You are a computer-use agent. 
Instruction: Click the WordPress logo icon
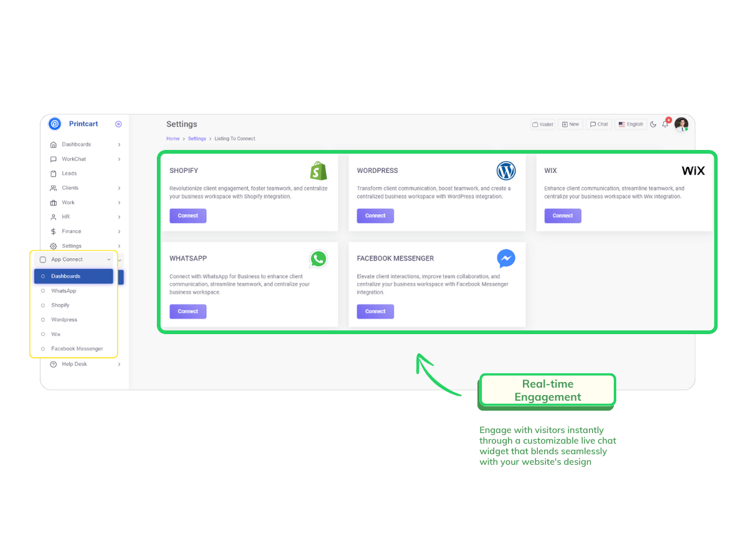pos(506,170)
